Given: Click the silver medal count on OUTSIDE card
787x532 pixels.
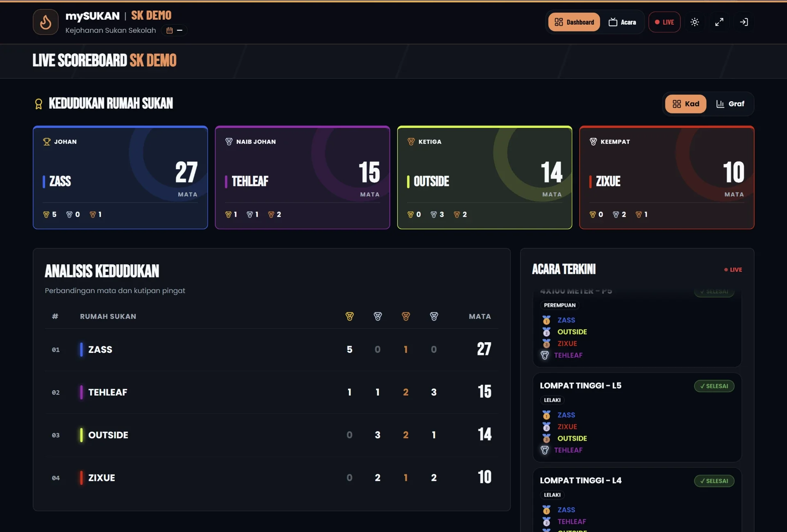Looking at the screenshot, I should [437, 214].
